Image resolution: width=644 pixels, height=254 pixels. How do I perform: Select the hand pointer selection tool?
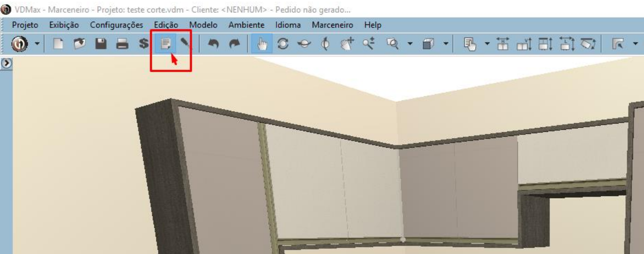[262, 45]
